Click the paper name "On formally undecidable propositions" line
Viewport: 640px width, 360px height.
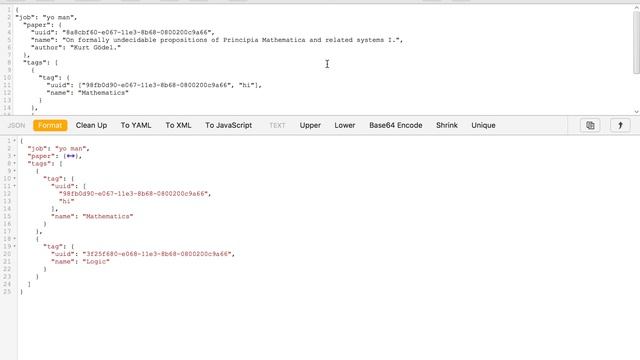tap(217, 40)
